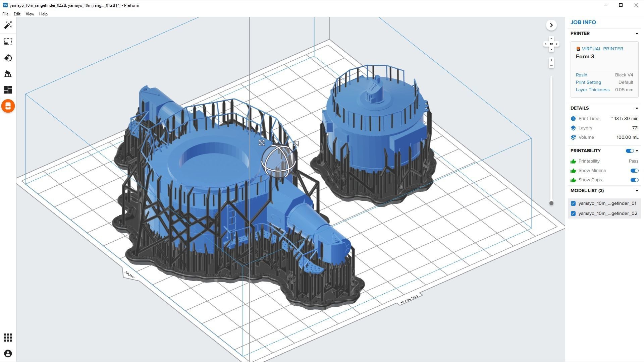The width and height of the screenshot is (644, 362).
Task: Toggle the Show Minima switch
Action: pyautogui.click(x=634, y=171)
